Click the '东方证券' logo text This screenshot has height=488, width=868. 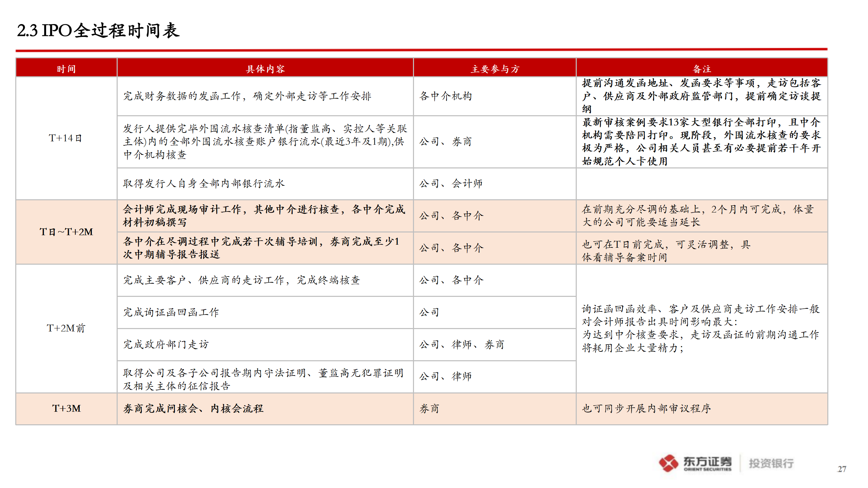point(707,462)
